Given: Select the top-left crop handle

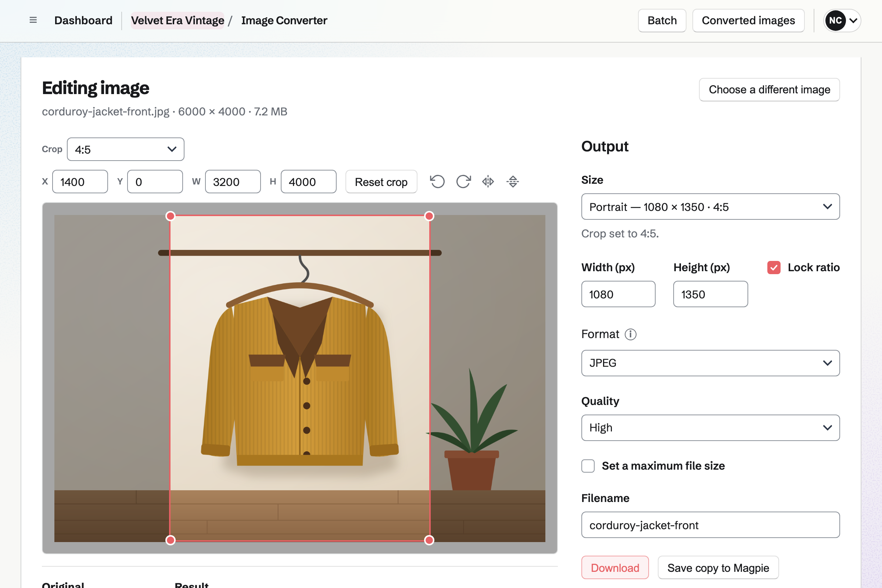Looking at the screenshot, I should (x=170, y=216).
